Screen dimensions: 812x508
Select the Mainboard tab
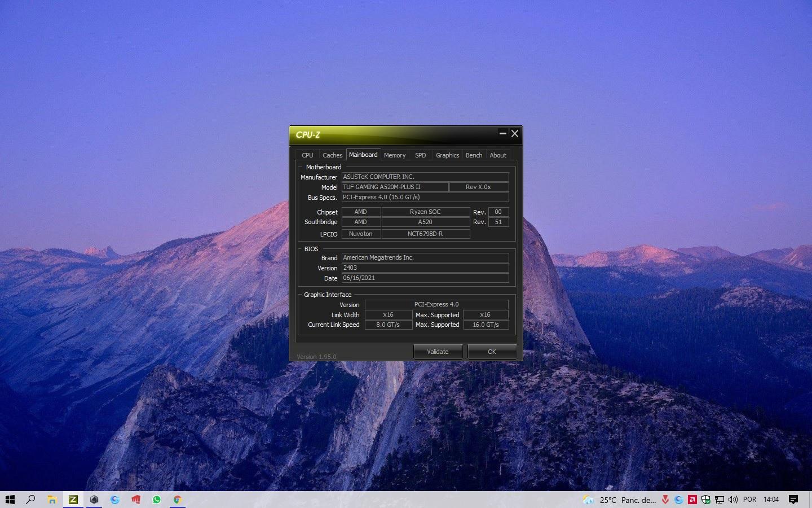tap(363, 155)
